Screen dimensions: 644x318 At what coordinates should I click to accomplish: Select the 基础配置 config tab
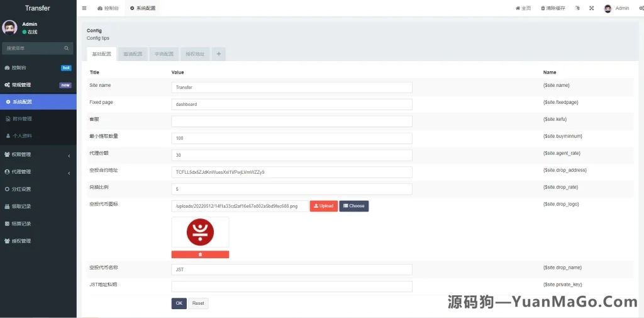click(x=101, y=54)
